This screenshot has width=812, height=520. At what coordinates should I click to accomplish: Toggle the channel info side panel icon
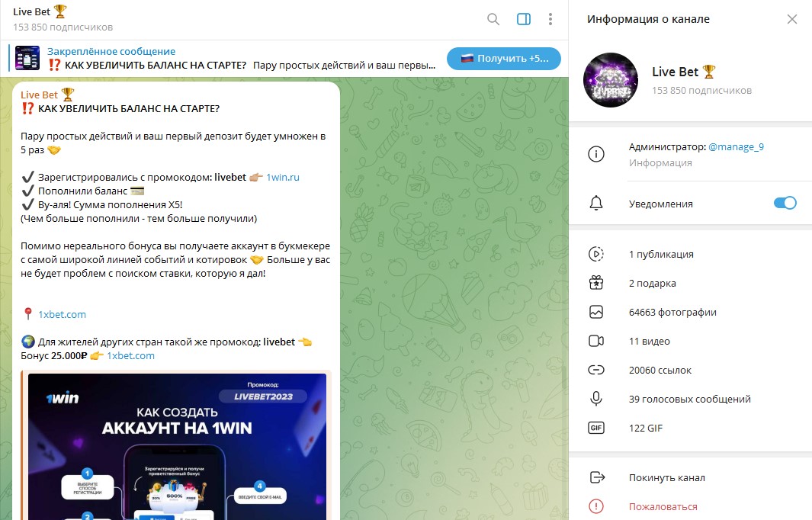523,19
